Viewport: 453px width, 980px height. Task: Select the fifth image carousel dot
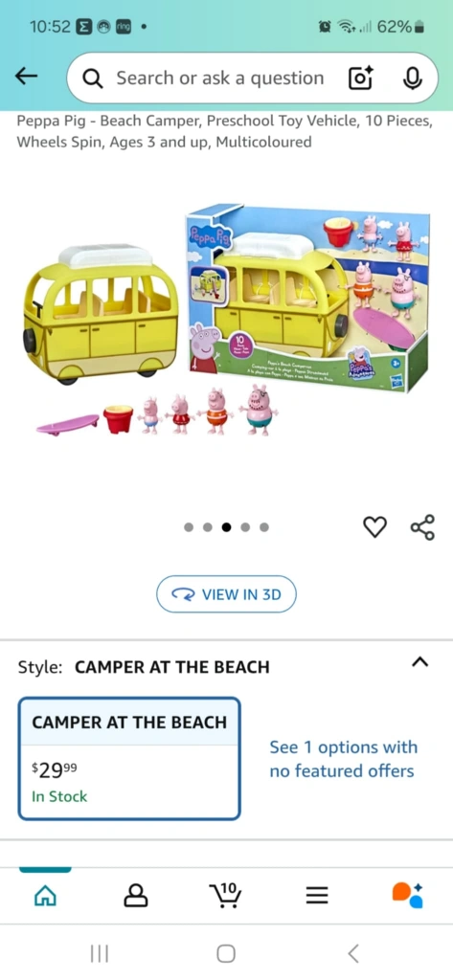coord(264,527)
